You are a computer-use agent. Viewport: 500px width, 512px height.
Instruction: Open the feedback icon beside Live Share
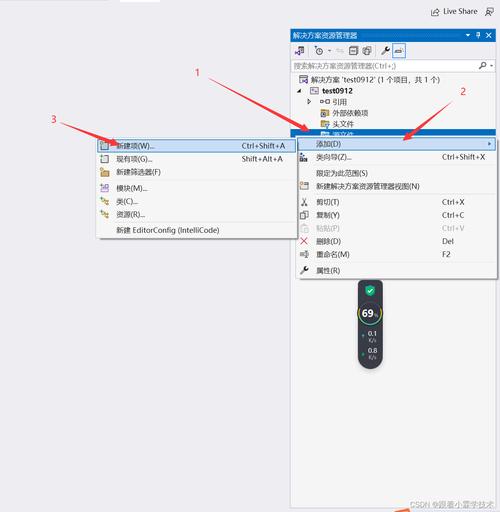(489, 12)
